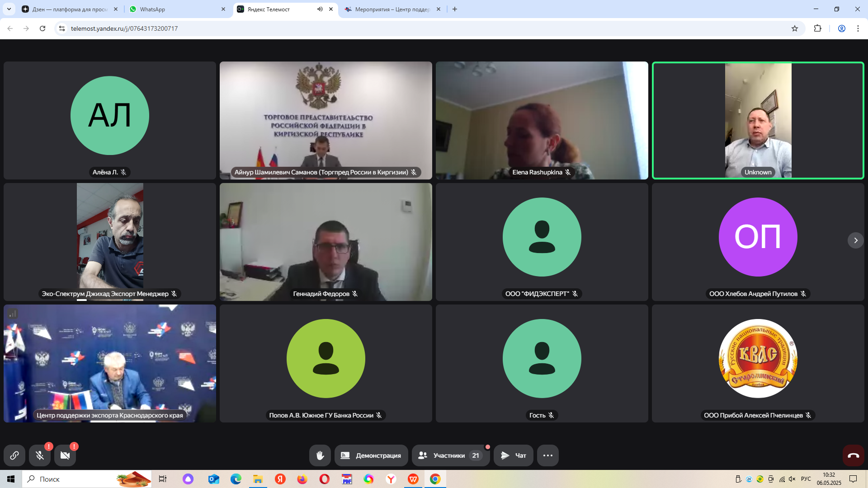Bookmark this page with star icon
The height and width of the screenshot is (488, 868).
coord(795,28)
